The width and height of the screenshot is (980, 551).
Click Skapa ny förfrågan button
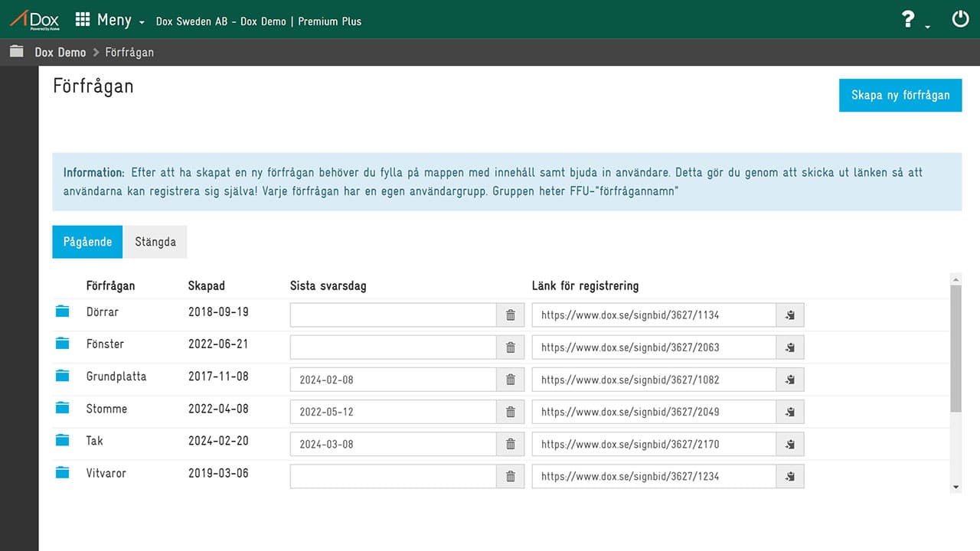900,96
